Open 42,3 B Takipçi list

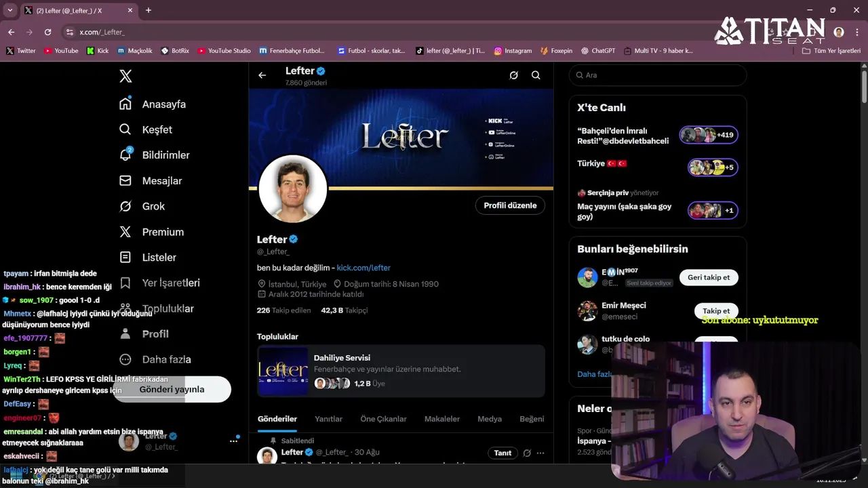coord(344,310)
